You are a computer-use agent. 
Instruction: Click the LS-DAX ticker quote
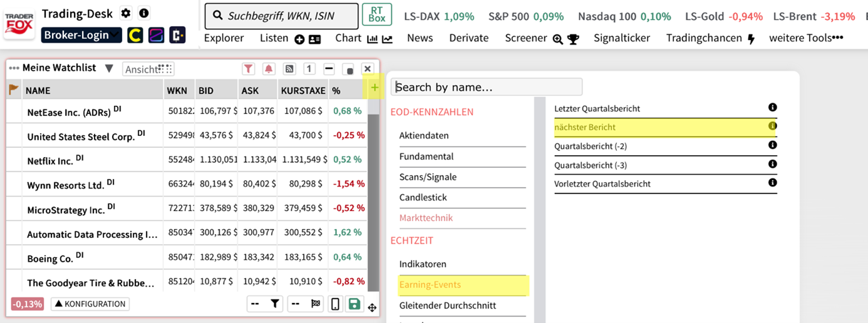pos(439,16)
